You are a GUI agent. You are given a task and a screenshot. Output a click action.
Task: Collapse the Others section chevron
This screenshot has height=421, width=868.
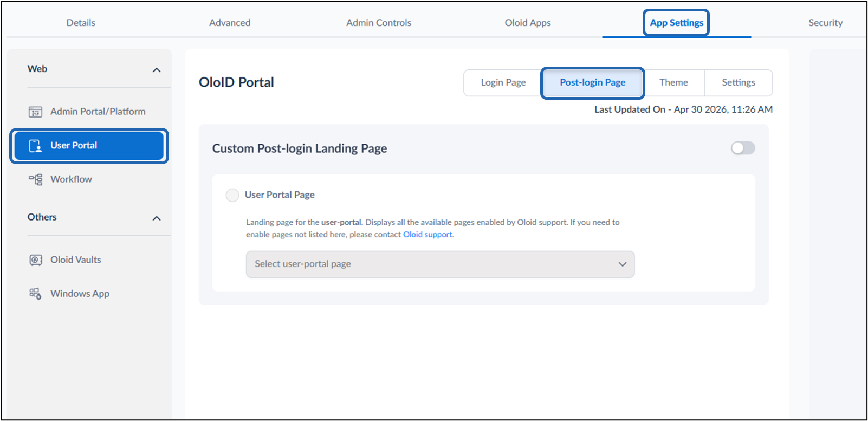pos(157,218)
